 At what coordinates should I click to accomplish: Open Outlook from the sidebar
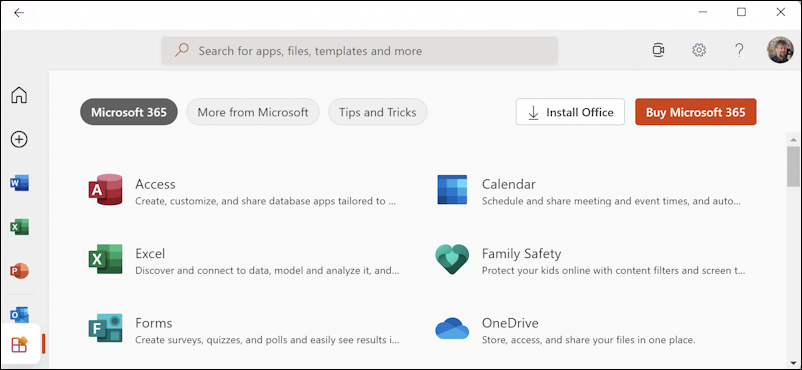19,315
